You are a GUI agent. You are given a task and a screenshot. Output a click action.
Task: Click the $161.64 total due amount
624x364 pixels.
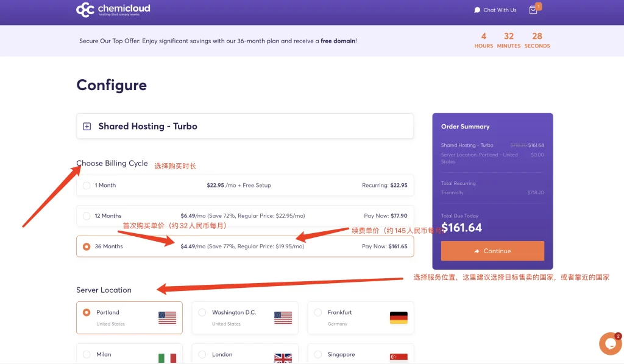coord(462,228)
